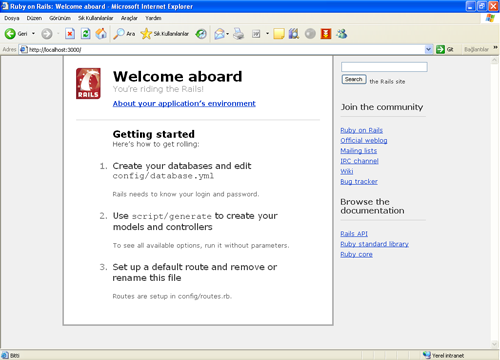Click the research books toolbar icon
The width and height of the screenshot is (500, 360).
coord(294,34)
